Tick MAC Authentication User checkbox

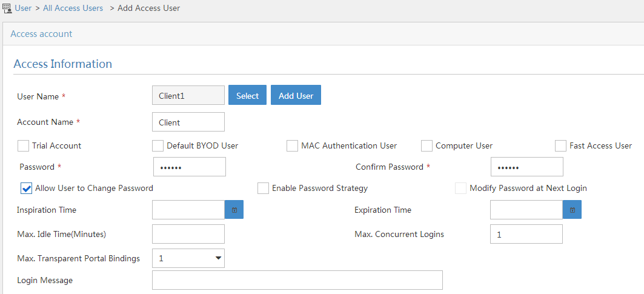(x=292, y=145)
